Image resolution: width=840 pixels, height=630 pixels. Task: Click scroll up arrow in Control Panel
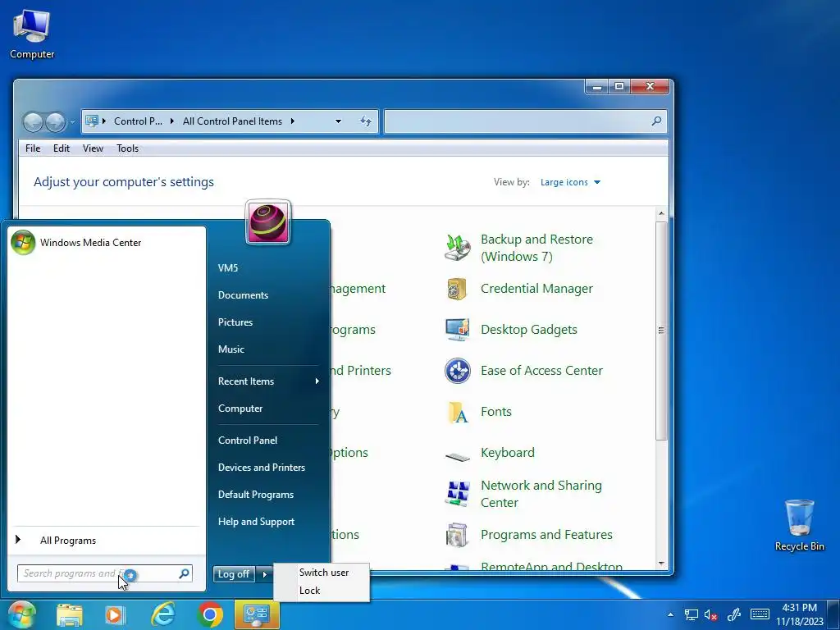point(661,213)
